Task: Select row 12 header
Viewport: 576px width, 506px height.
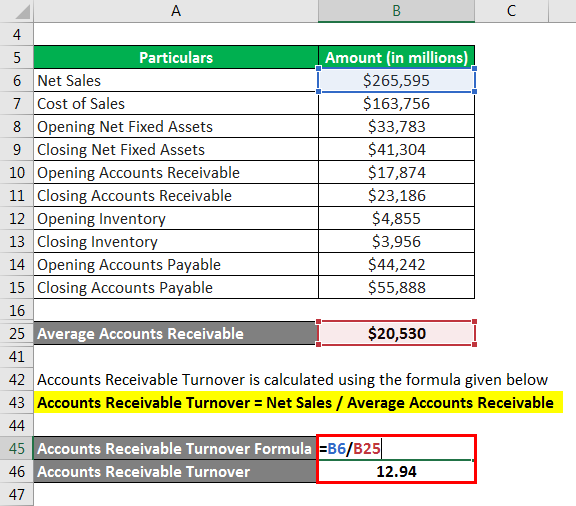Action: [x=17, y=218]
